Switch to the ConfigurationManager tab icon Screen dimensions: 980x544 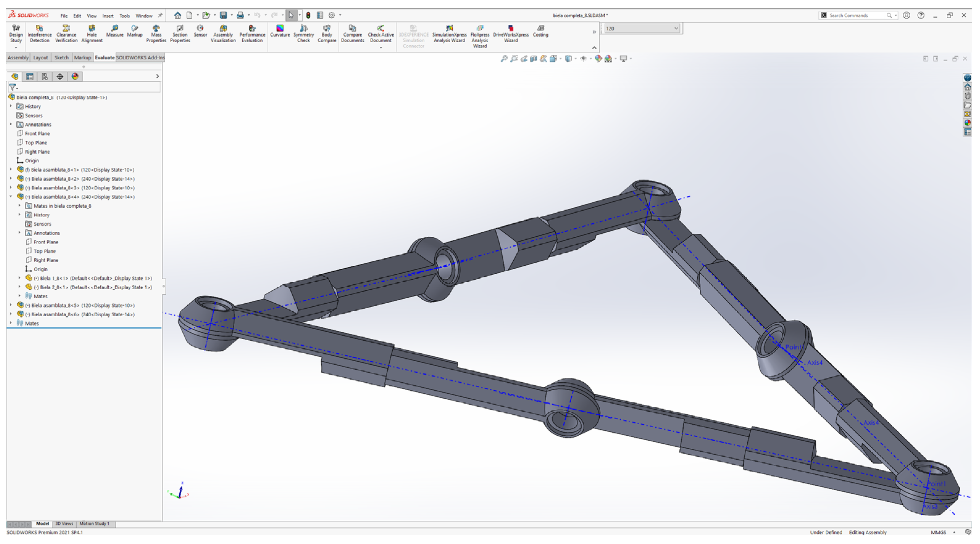coord(44,77)
